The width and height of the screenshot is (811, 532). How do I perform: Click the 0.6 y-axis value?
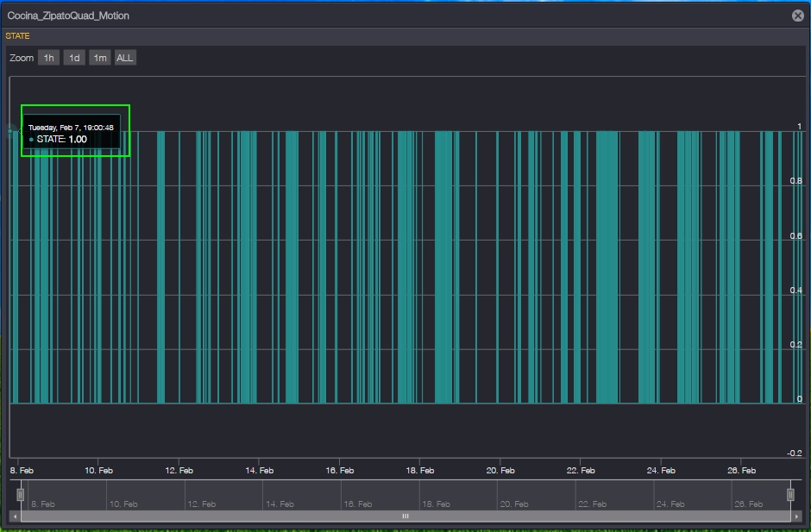pos(796,235)
